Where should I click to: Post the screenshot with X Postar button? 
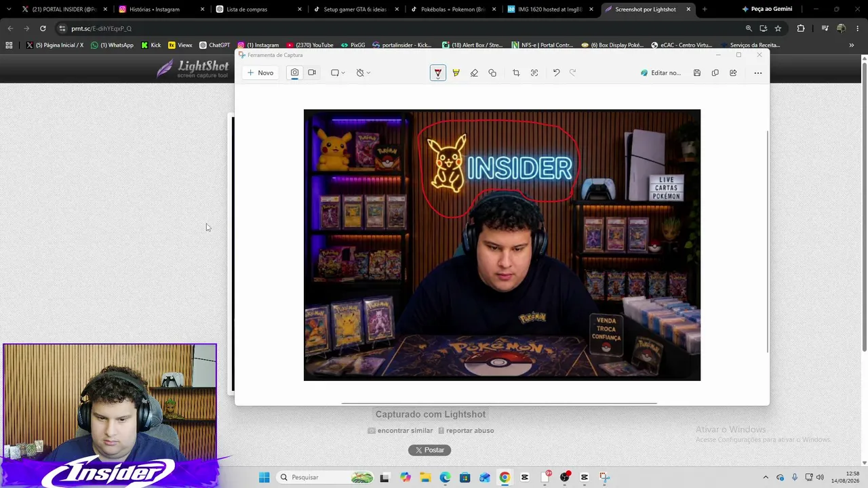(x=430, y=450)
